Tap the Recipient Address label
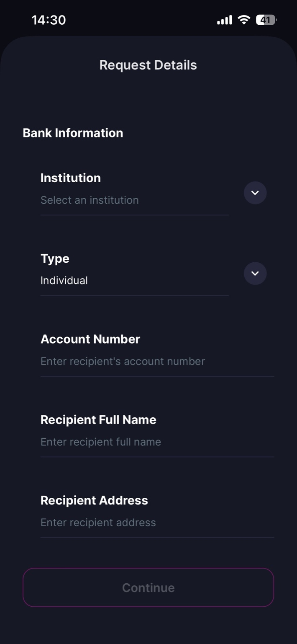The width and height of the screenshot is (297, 644). click(94, 500)
